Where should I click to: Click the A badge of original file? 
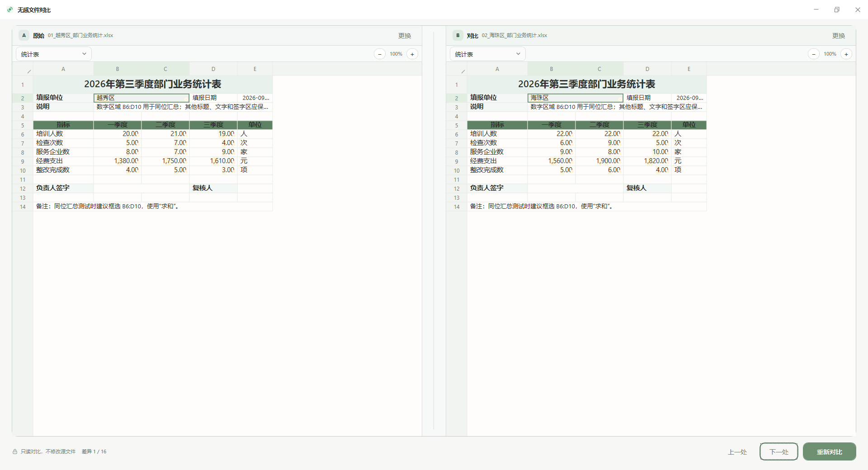[24, 35]
